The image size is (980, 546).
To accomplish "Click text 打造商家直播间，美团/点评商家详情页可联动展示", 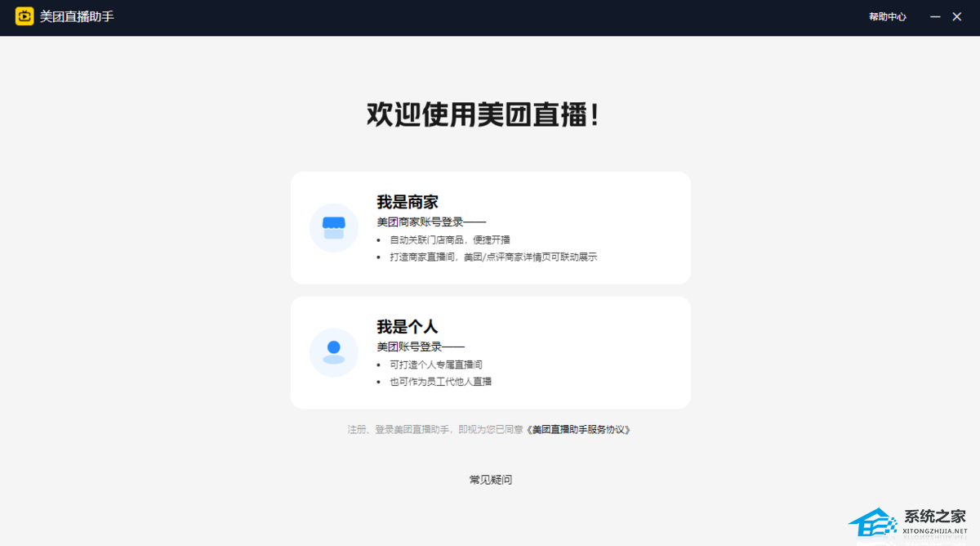I will (493, 257).
